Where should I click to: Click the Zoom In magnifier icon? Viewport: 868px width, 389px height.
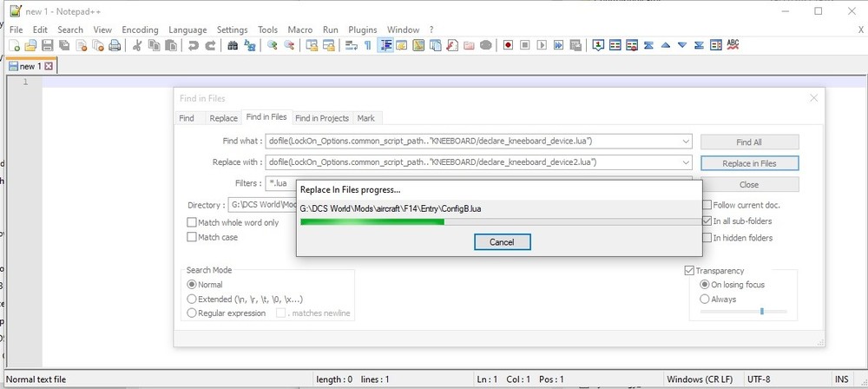tap(273, 45)
